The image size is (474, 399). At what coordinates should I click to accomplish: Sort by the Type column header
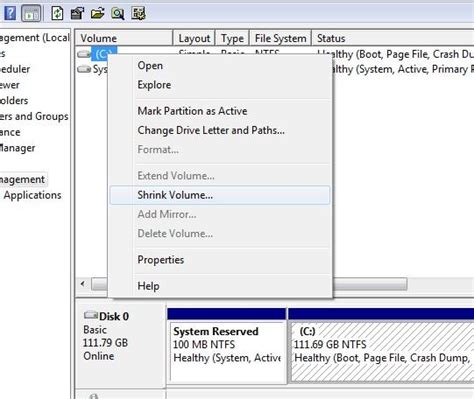pyautogui.click(x=232, y=38)
